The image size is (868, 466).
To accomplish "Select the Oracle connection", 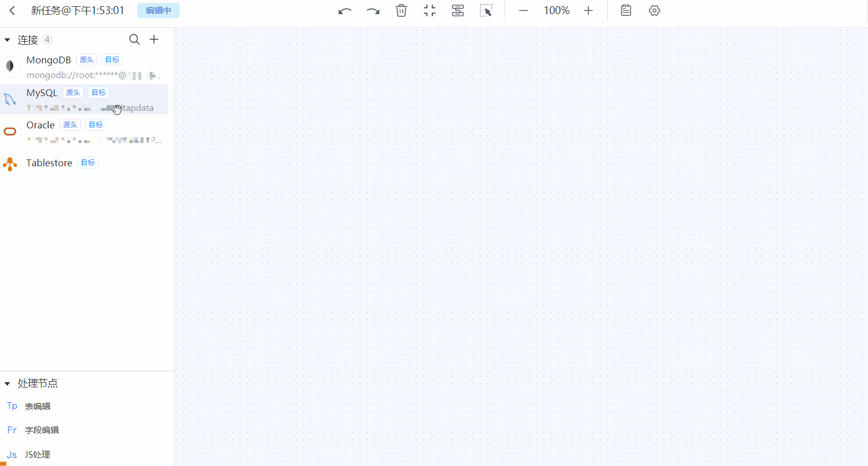I will (x=40, y=126).
